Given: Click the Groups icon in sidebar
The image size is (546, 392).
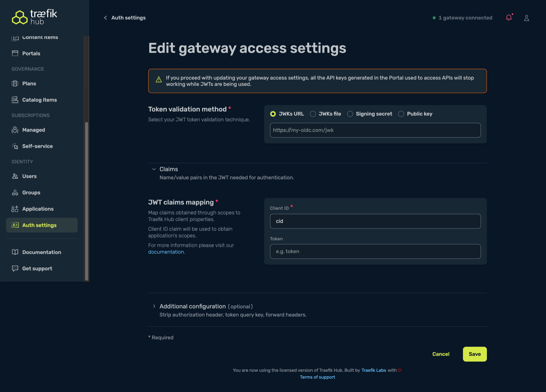Looking at the screenshot, I should pos(15,193).
